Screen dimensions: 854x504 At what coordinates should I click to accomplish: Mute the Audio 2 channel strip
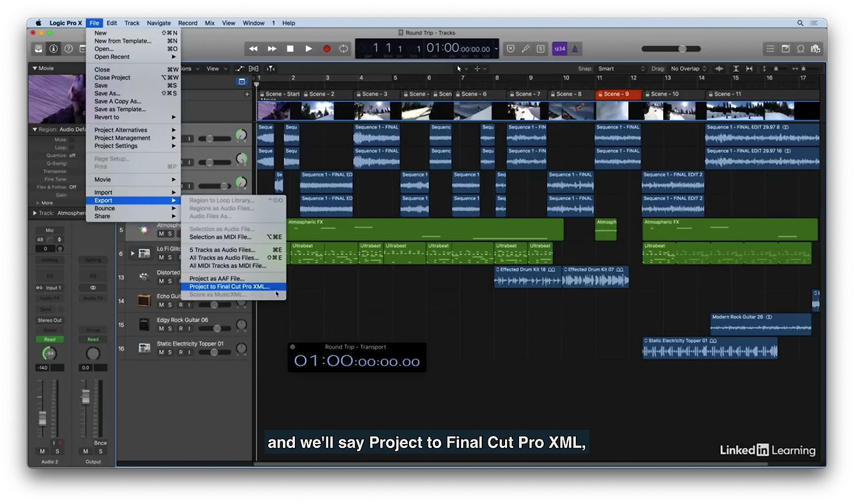click(42, 451)
